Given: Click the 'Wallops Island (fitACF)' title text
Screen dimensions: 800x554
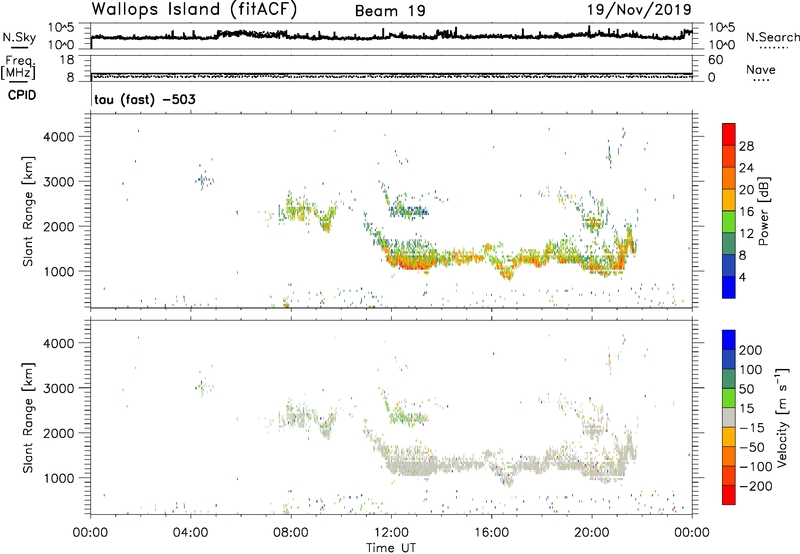Looking at the screenshot, I should pyautogui.click(x=194, y=10).
